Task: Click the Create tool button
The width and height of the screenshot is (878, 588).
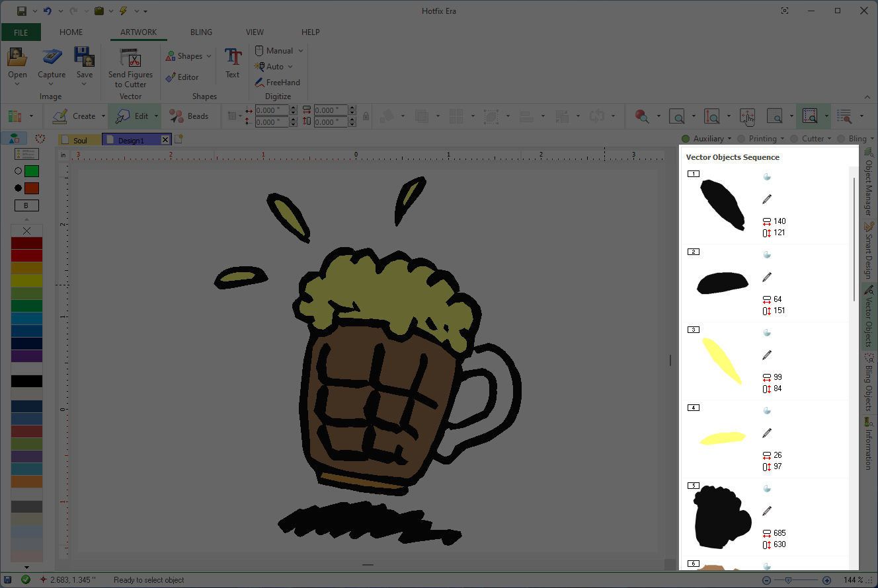Action: tap(74, 116)
